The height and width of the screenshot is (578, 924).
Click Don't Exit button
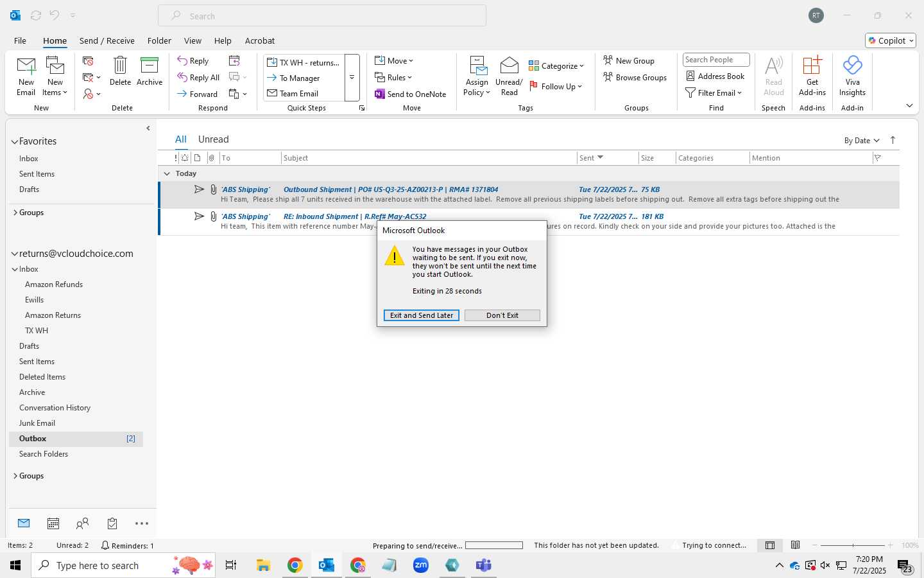502,315
